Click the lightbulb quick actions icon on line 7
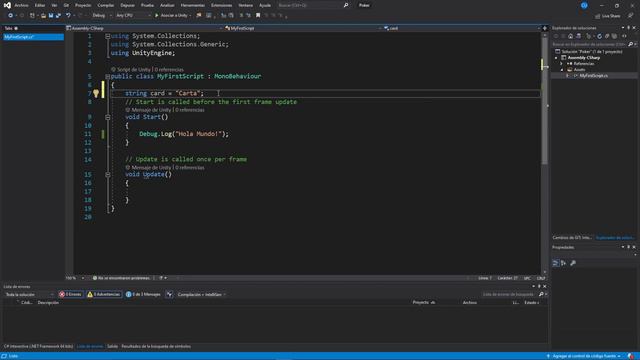 pyautogui.click(x=96, y=93)
